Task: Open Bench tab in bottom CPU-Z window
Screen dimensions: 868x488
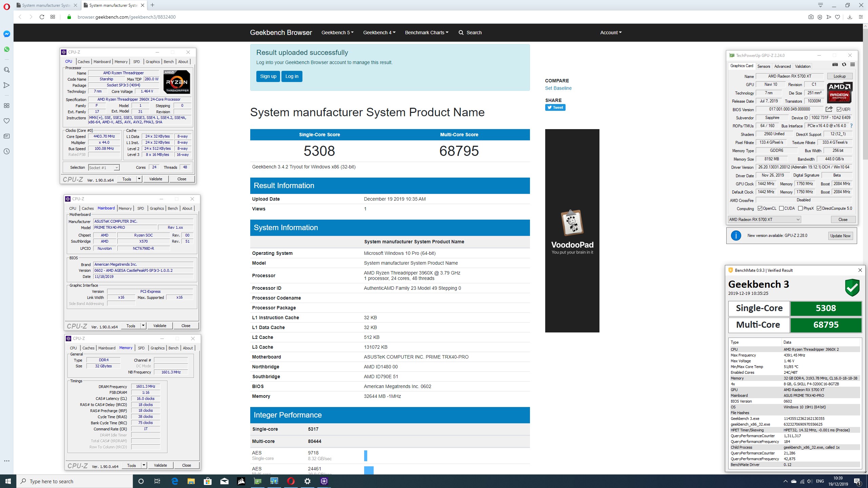Action: point(174,348)
